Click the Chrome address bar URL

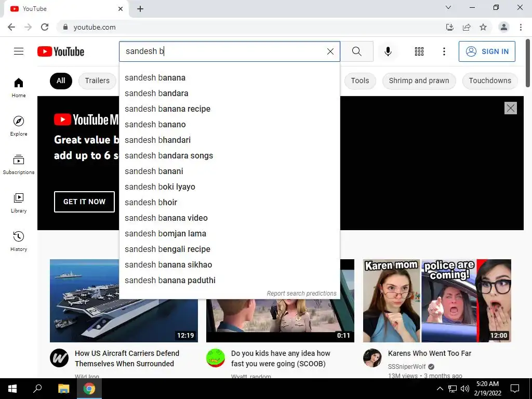coord(95,27)
